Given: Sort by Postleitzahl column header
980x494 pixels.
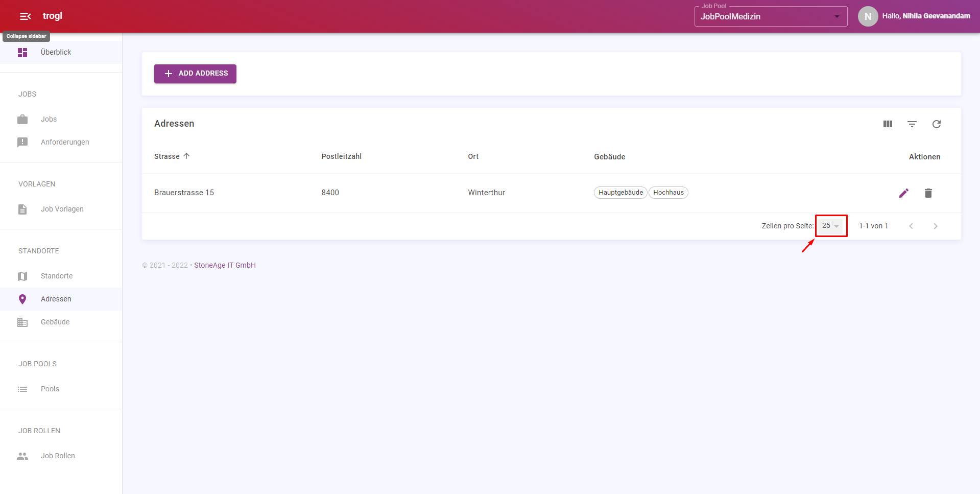Looking at the screenshot, I should click(341, 156).
